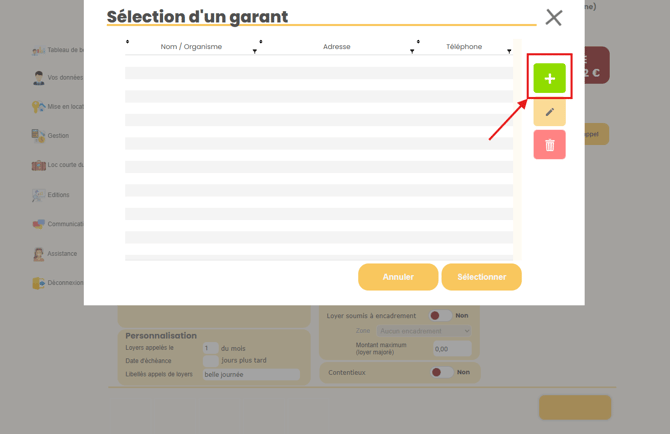
Task: Open the Adresse column filter arrow
Action: pos(412,51)
